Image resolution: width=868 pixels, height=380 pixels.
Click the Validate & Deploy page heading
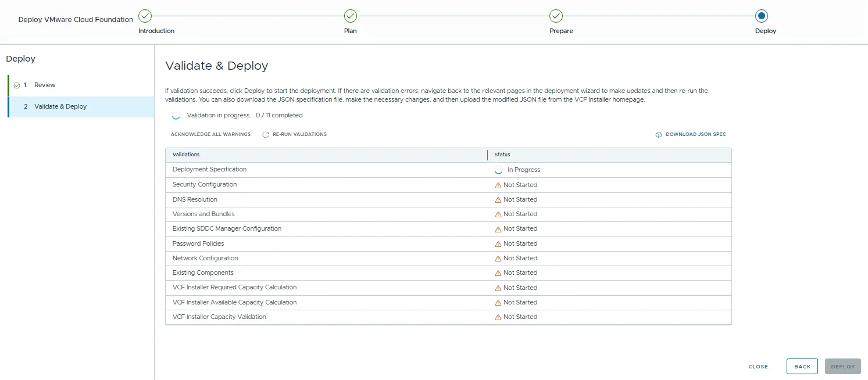point(217,66)
